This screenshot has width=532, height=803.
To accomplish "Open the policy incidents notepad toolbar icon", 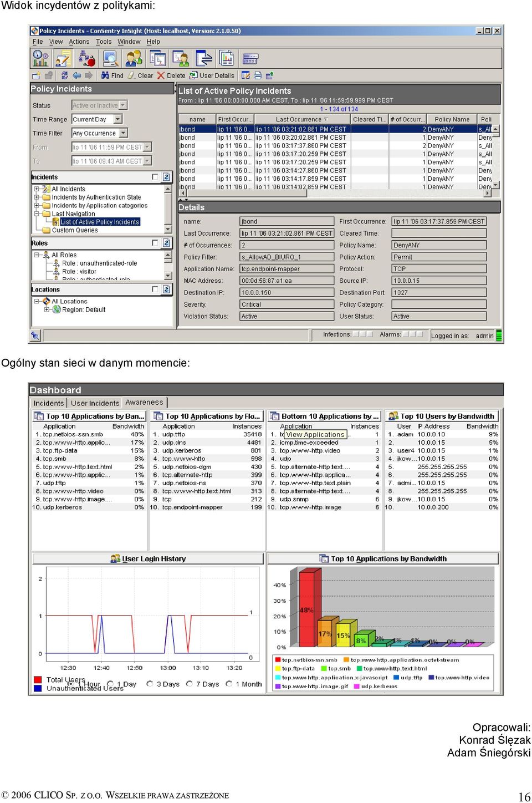I will tap(63, 58).
